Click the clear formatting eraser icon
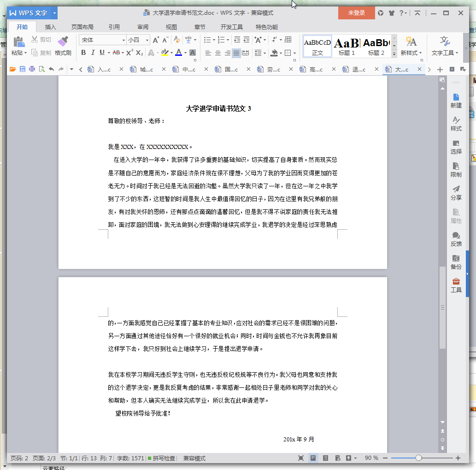 176,40
